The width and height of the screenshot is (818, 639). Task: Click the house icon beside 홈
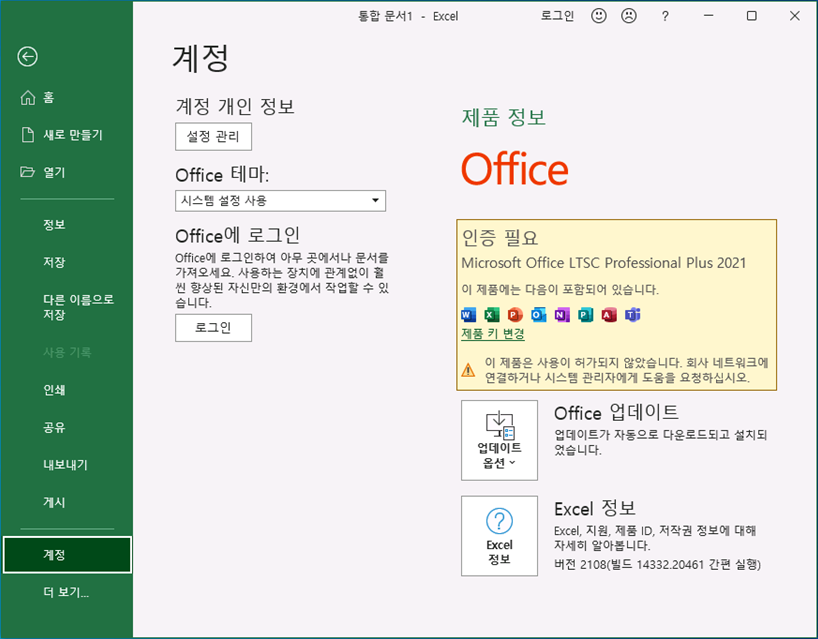coord(28,98)
